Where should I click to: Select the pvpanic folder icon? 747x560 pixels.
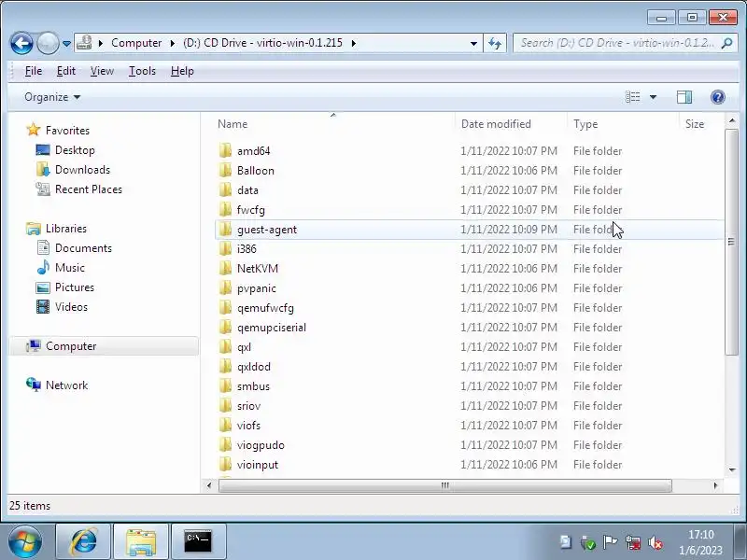point(225,288)
